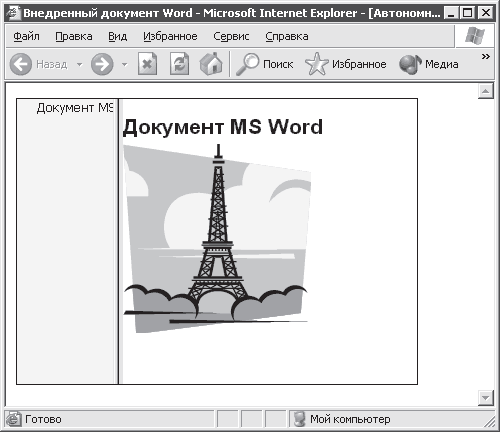Click the Мой компьютер zone in status bar
This screenshot has height=432, width=500.
coord(342,419)
